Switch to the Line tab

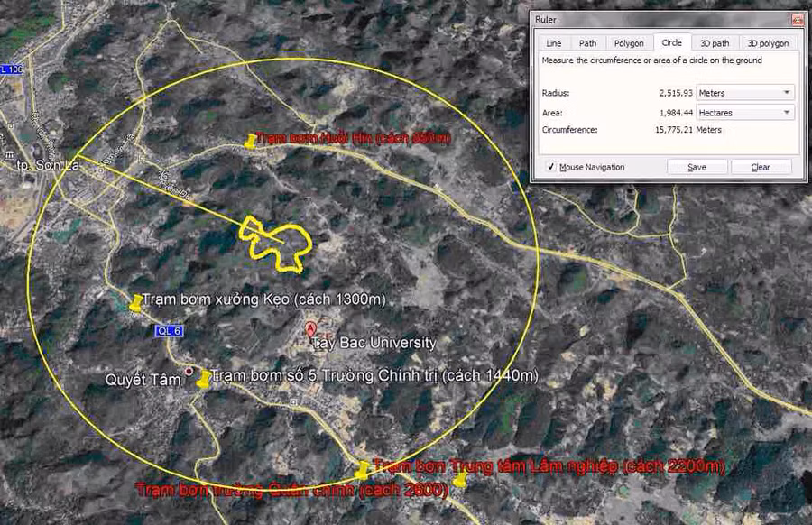click(553, 43)
